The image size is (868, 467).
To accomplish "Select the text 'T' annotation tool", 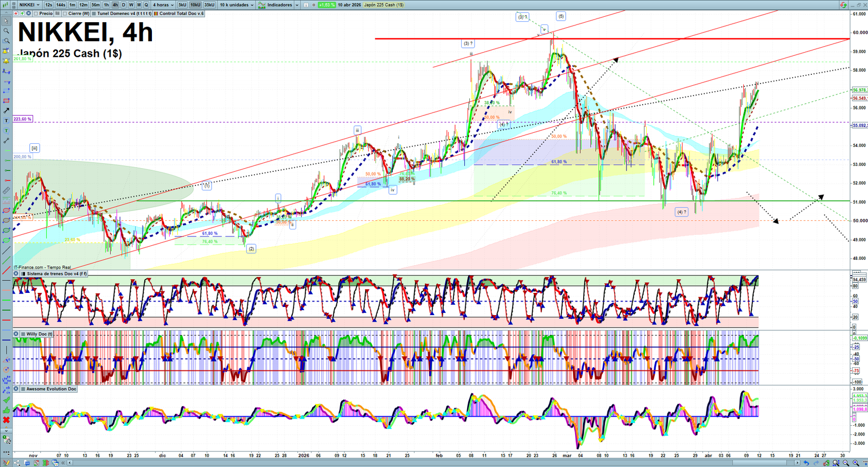I will coord(7,121).
